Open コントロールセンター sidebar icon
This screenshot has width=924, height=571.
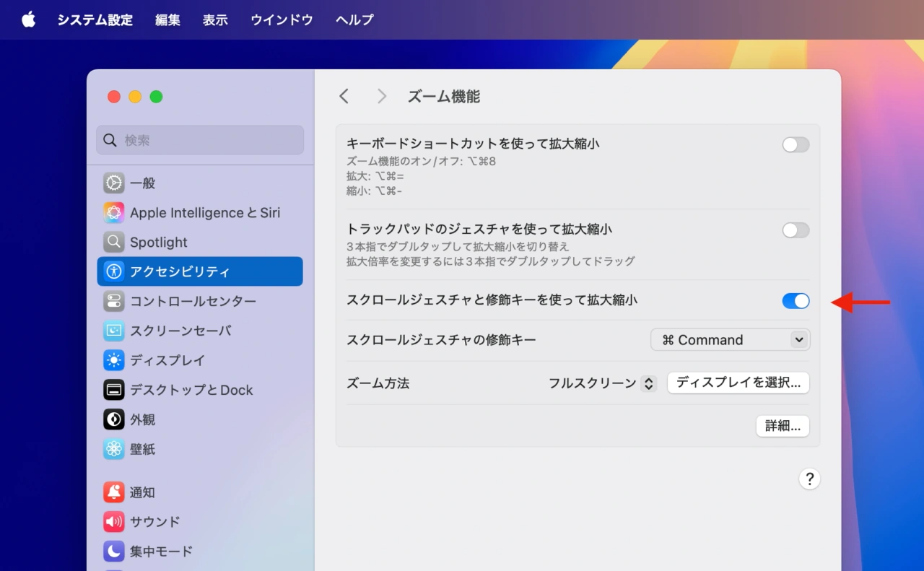click(113, 302)
